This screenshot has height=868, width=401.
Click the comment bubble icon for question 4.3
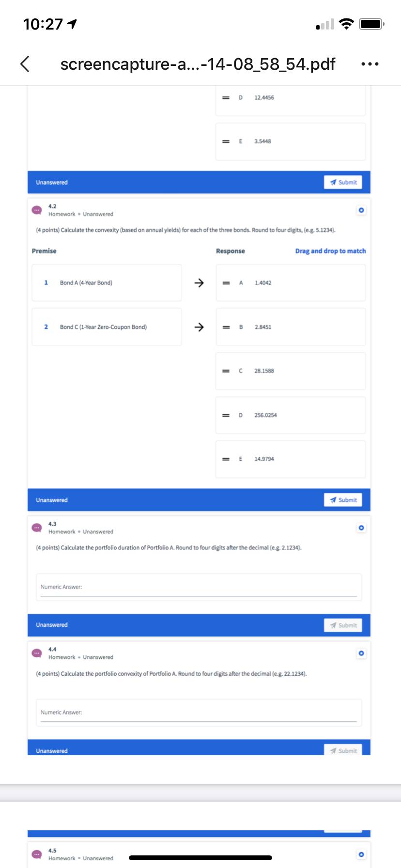(37, 527)
